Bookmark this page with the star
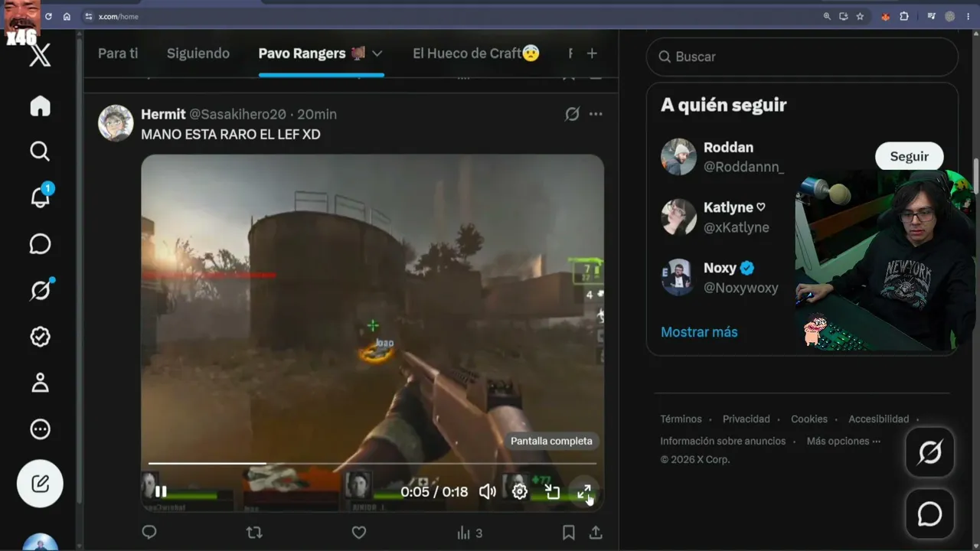The width and height of the screenshot is (980, 551). [860, 16]
